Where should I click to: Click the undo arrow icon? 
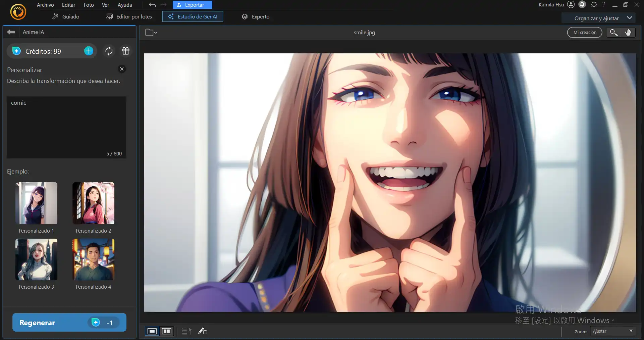(x=152, y=5)
